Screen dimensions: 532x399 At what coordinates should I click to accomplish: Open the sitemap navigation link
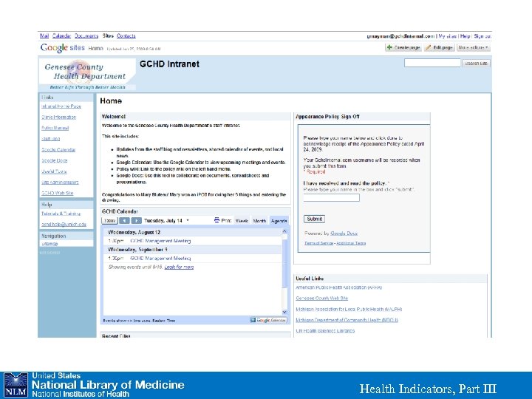point(50,244)
